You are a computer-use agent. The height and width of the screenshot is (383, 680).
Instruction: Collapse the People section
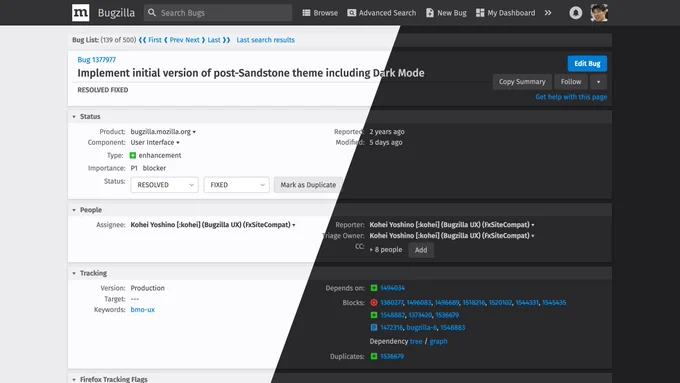coord(74,210)
